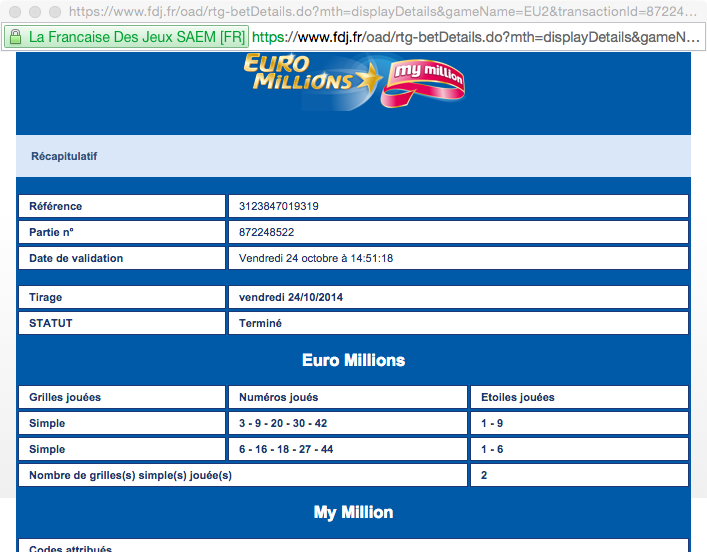
Task: Select the game number 872248522
Action: 266,232
